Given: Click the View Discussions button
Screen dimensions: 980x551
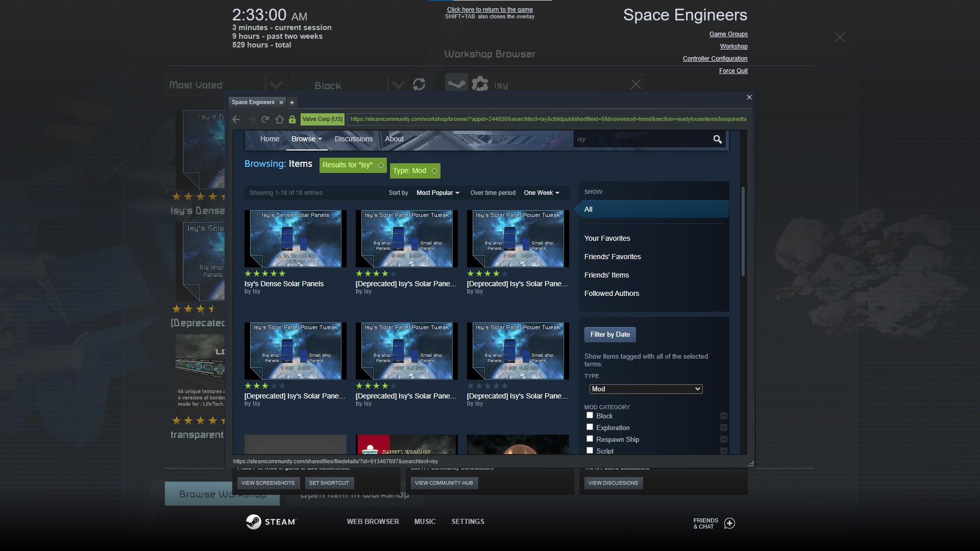Looking at the screenshot, I should click(613, 483).
